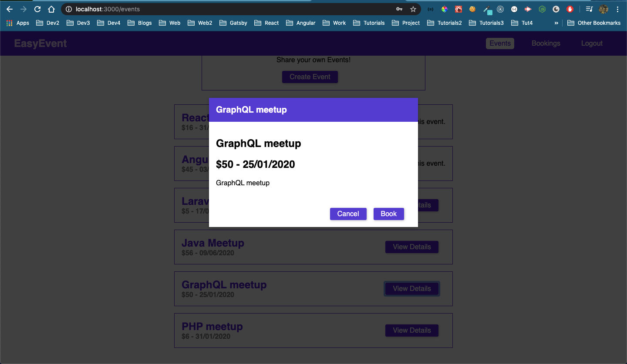Open saved passwords key icon

coord(399,9)
